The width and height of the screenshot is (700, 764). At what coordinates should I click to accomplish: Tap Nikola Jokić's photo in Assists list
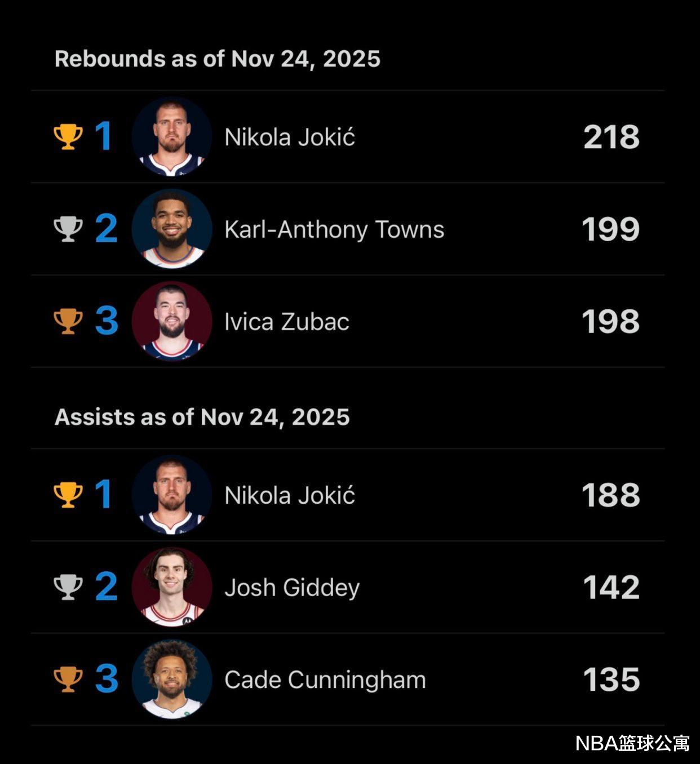172,495
